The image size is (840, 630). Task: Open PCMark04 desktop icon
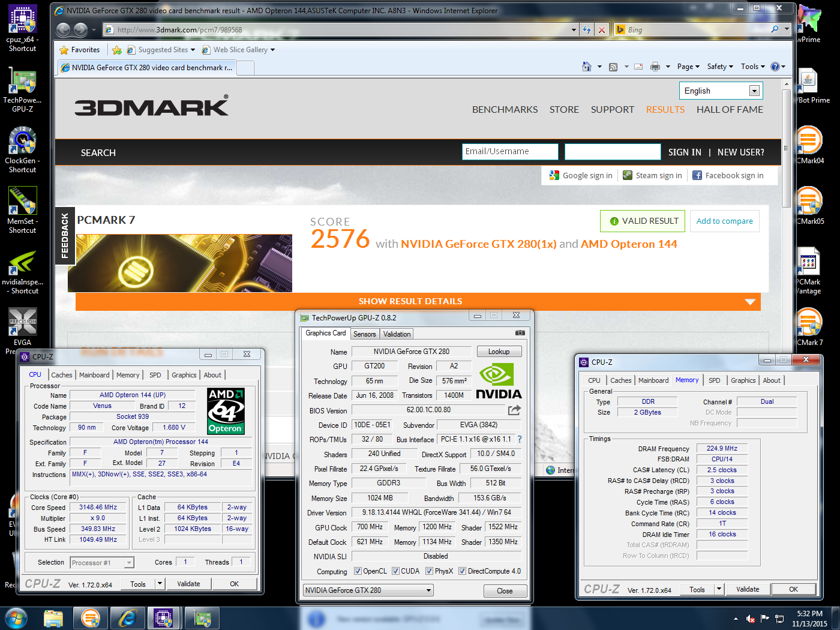pos(809,144)
